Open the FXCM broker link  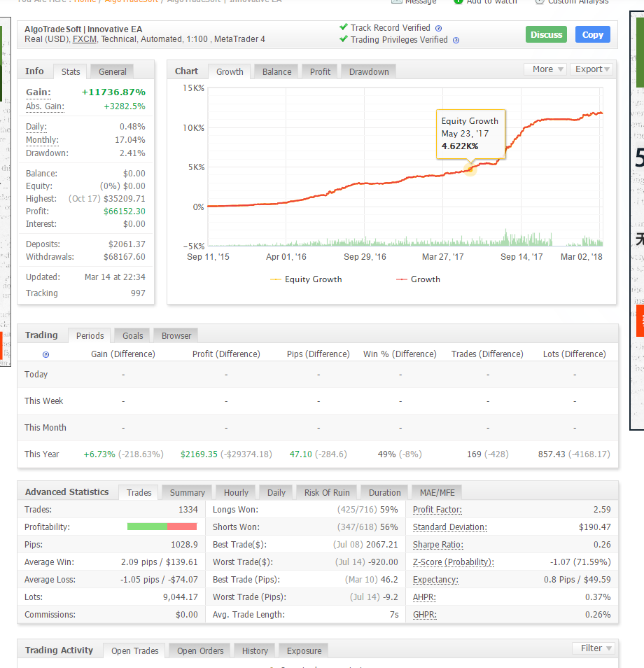[84, 39]
